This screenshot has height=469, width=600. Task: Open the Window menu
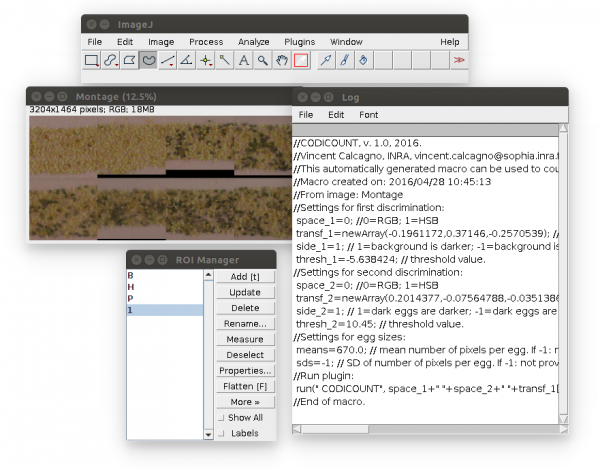pos(346,42)
